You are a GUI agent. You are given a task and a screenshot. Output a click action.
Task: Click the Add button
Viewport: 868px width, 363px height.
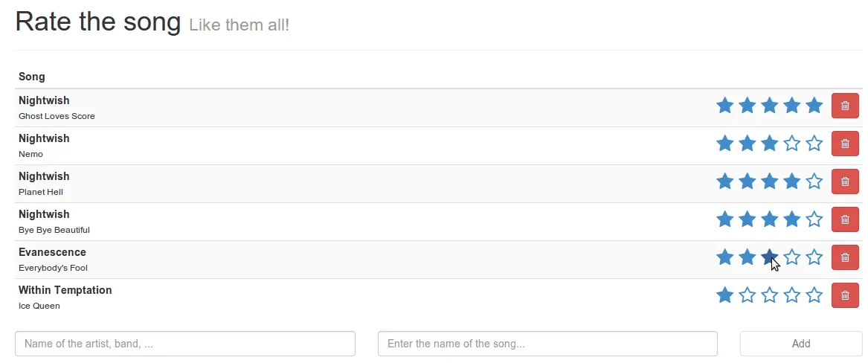[x=801, y=344]
